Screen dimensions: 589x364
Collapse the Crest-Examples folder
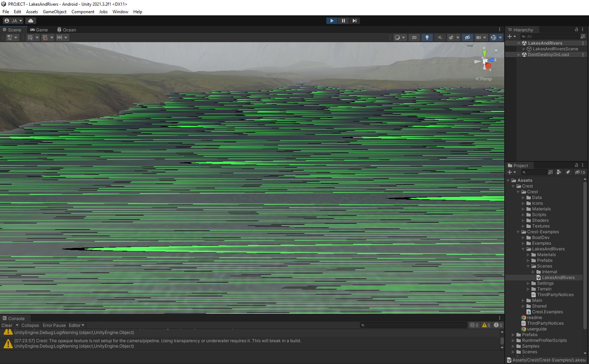pyautogui.click(x=518, y=232)
